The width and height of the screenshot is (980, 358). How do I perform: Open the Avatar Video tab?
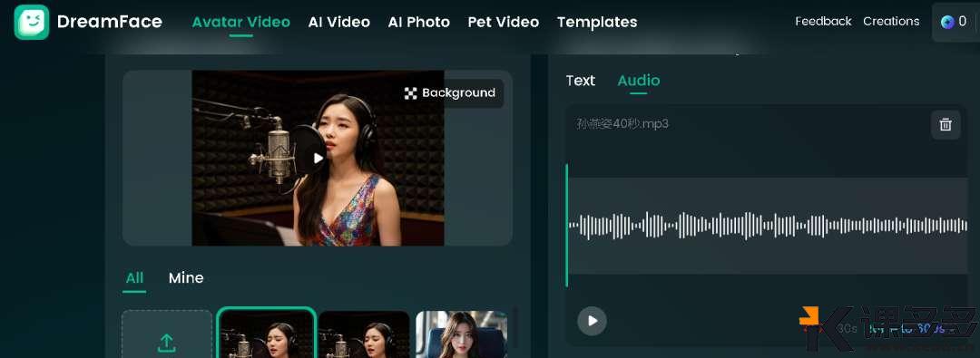(240, 22)
